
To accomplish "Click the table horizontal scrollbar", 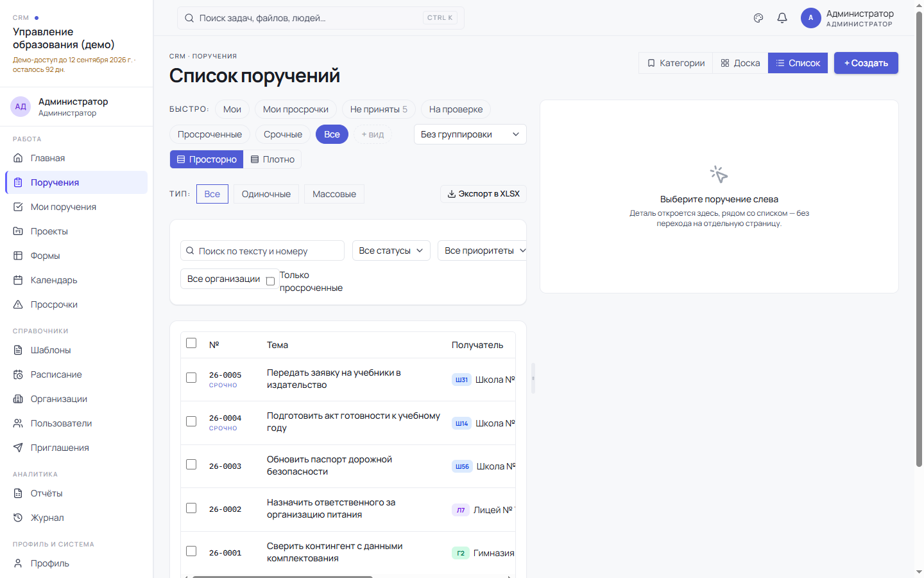I will click(x=282, y=577).
